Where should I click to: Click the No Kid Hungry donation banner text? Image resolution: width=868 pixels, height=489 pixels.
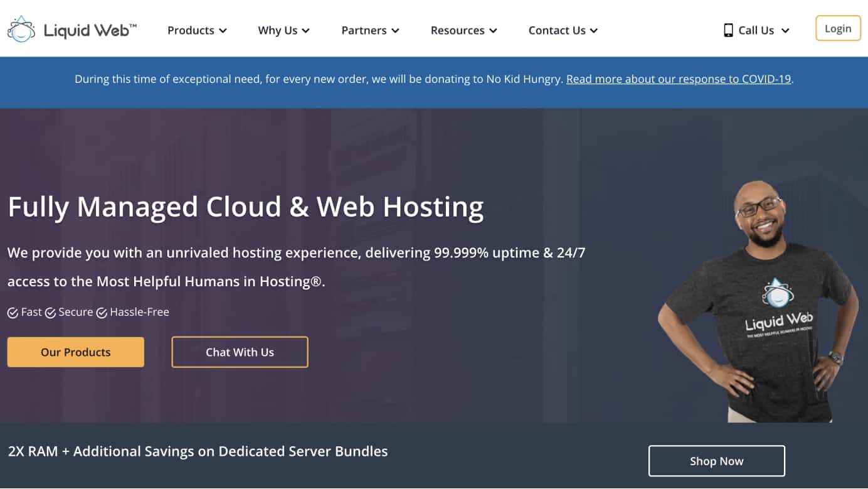(434, 79)
